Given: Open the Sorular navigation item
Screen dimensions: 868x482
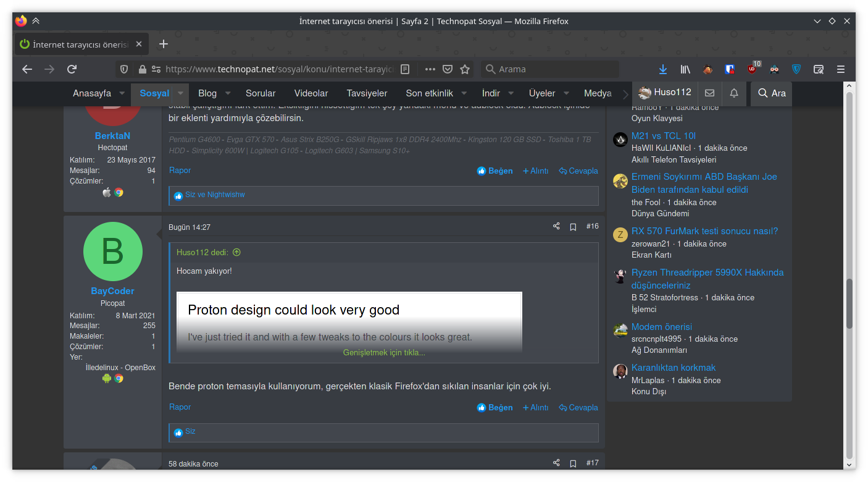Looking at the screenshot, I should pos(261,93).
